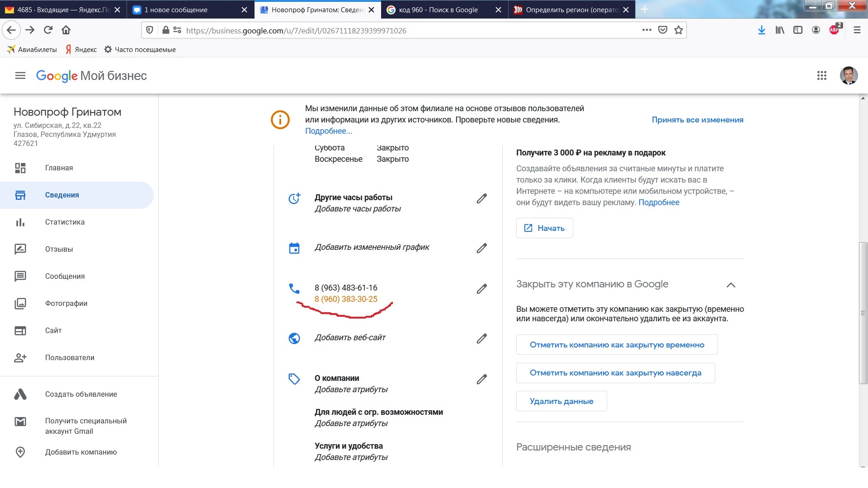The image size is (868, 488).
Task: Click the Удалить данные button
Action: [561, 401]
